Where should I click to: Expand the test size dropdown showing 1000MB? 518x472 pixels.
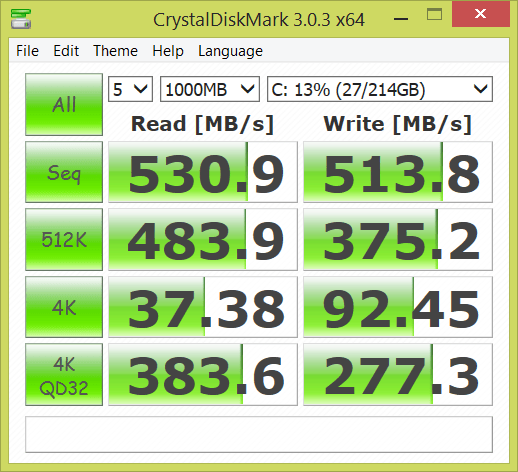tap(210, 89)
